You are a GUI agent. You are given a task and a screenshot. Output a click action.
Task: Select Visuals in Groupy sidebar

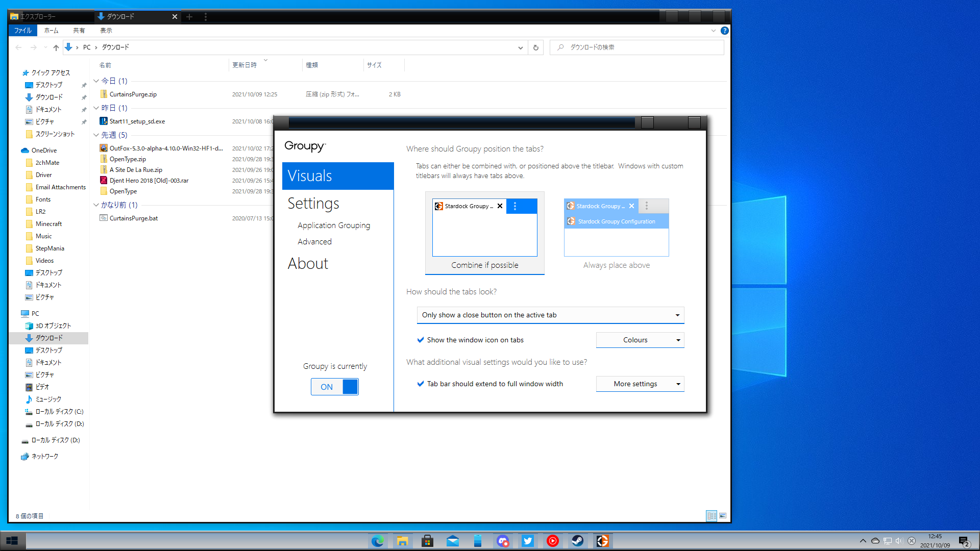click(338, 176)
